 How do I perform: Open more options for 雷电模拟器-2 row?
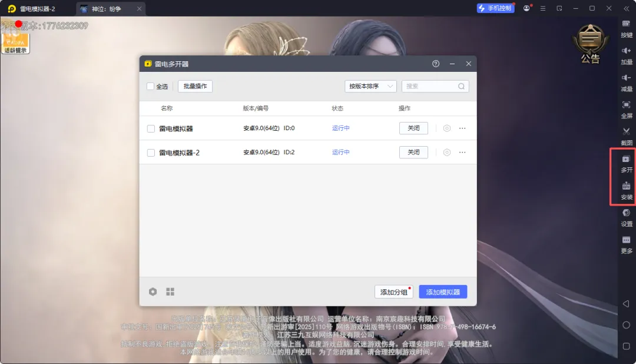click(x=462, y=152)
